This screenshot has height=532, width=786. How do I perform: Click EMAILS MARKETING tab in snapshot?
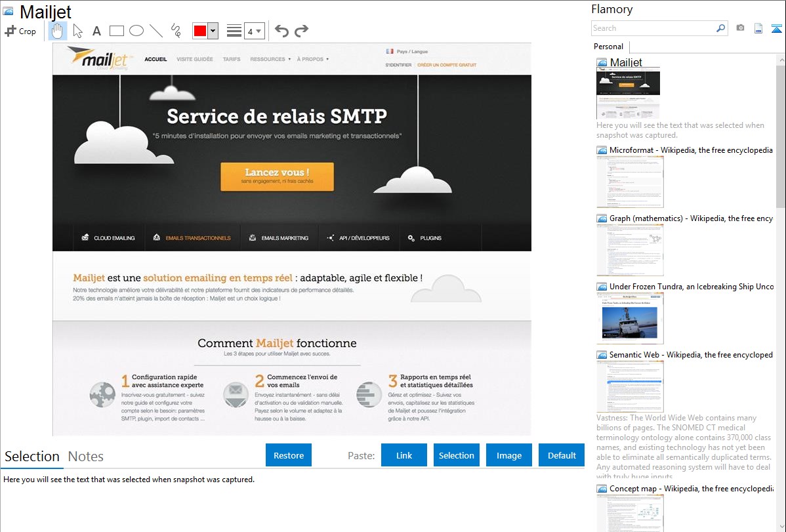pos(279,237)
